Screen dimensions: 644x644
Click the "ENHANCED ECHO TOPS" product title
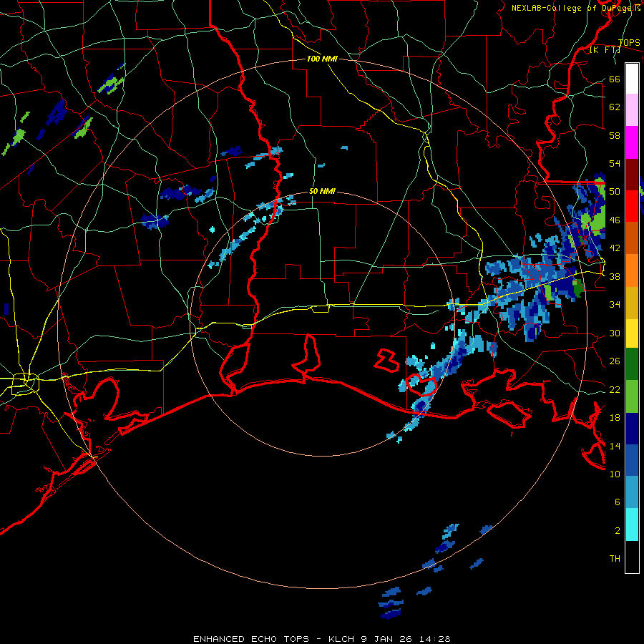251,639
